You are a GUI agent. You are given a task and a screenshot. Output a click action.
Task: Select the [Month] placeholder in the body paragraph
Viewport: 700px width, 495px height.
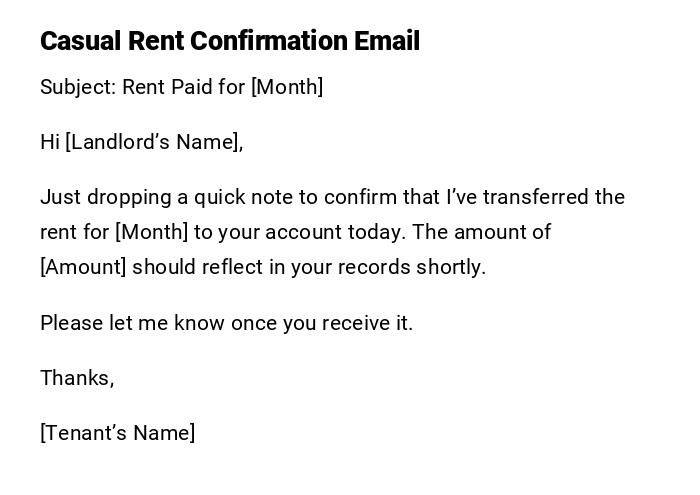pos(152,232)
